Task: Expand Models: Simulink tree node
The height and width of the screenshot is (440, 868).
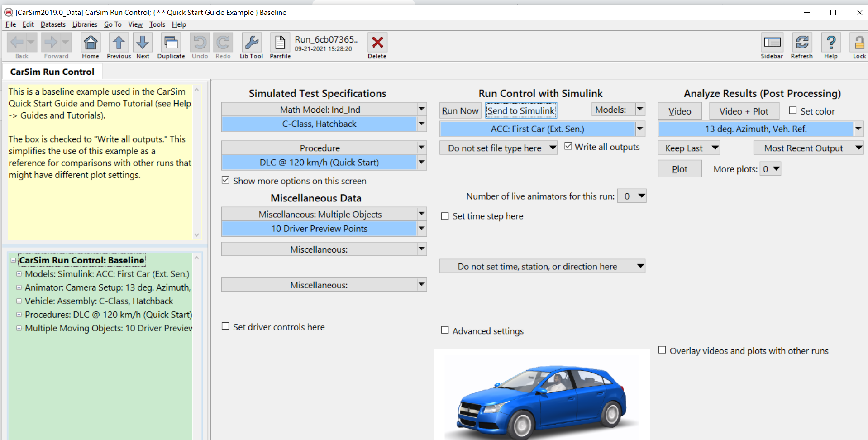Action: 19,274
